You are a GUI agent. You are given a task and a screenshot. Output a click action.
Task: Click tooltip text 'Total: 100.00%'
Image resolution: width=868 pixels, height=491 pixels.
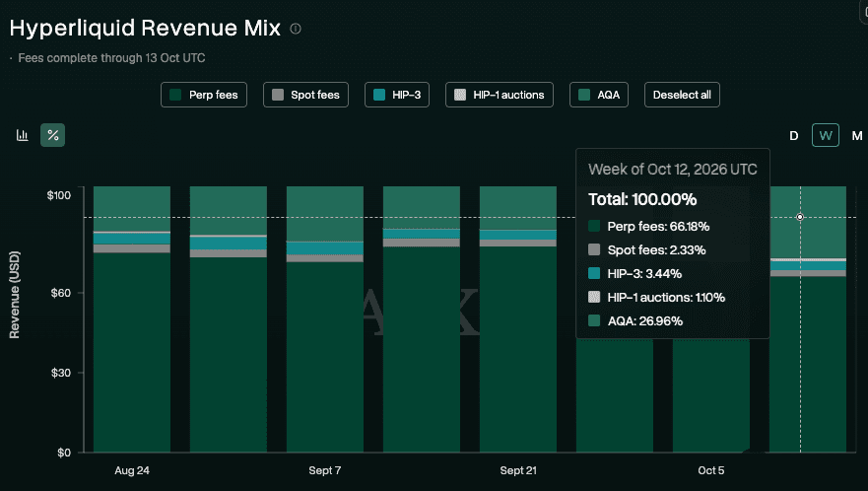pyautogui.click(x=642, y=199)
